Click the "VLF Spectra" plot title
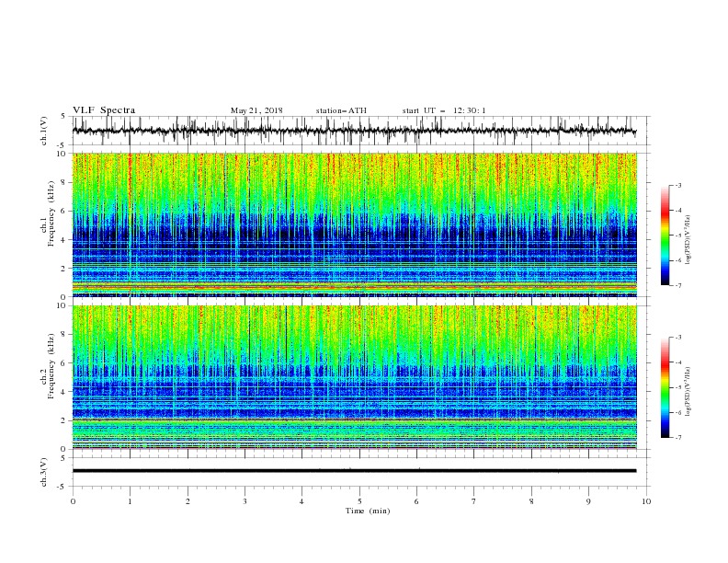The height and width of the screenshot is (563, 728). pos(104,110)
